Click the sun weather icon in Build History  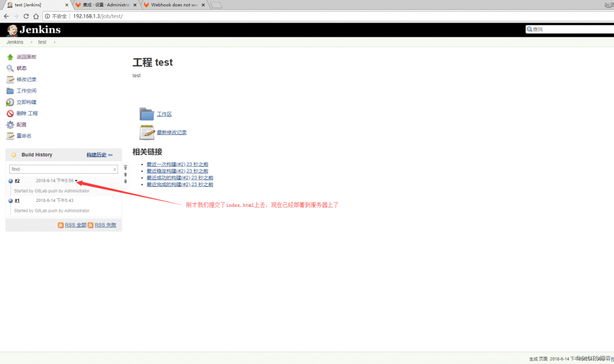(14, 155)
